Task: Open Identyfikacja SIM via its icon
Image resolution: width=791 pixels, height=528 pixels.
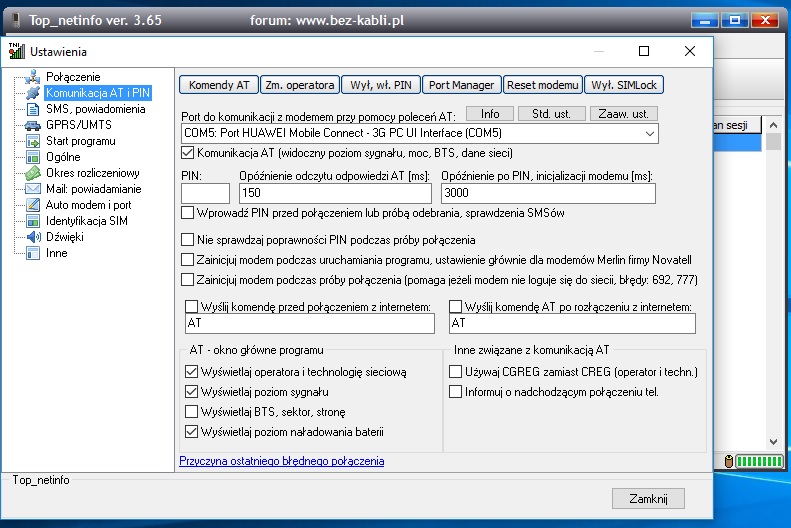Action: (x=33, y=221)
